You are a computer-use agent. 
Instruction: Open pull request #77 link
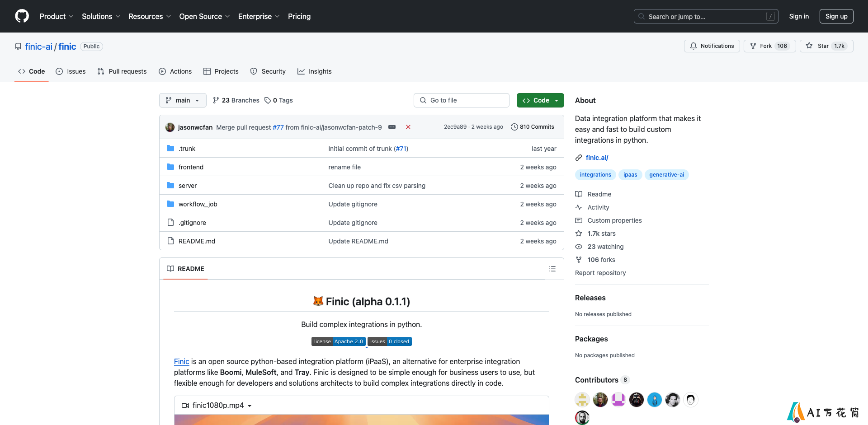[278, 127]
